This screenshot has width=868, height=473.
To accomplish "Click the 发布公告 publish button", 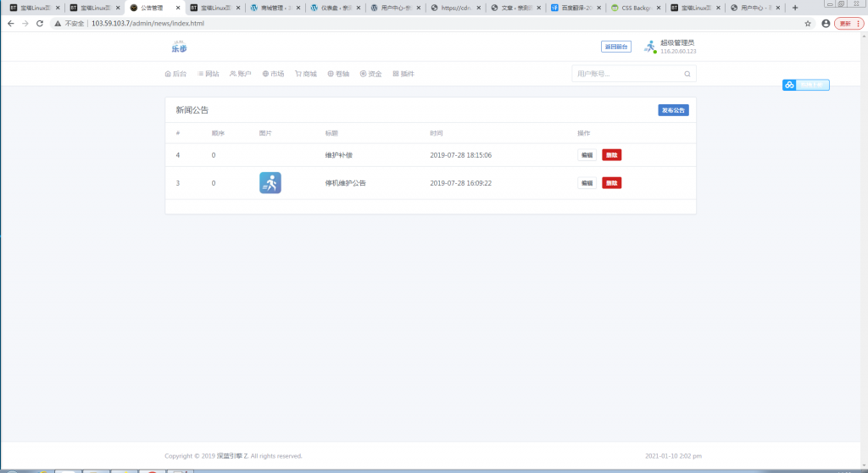I will coord(673,110).
